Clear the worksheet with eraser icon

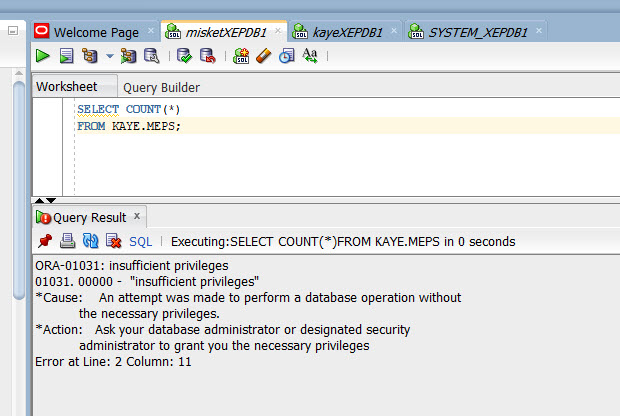pos(264,56)
